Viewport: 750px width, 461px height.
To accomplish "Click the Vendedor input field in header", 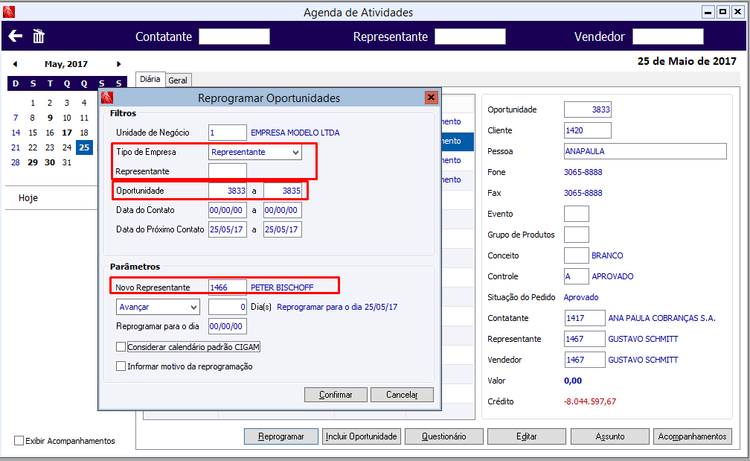I will tap(668, 36).
